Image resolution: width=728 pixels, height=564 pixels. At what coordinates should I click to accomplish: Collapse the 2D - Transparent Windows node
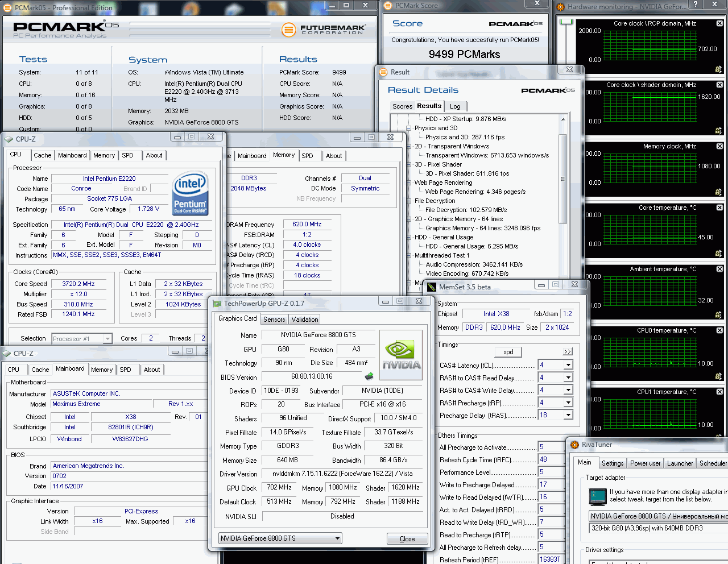click(x=409, y=146)
